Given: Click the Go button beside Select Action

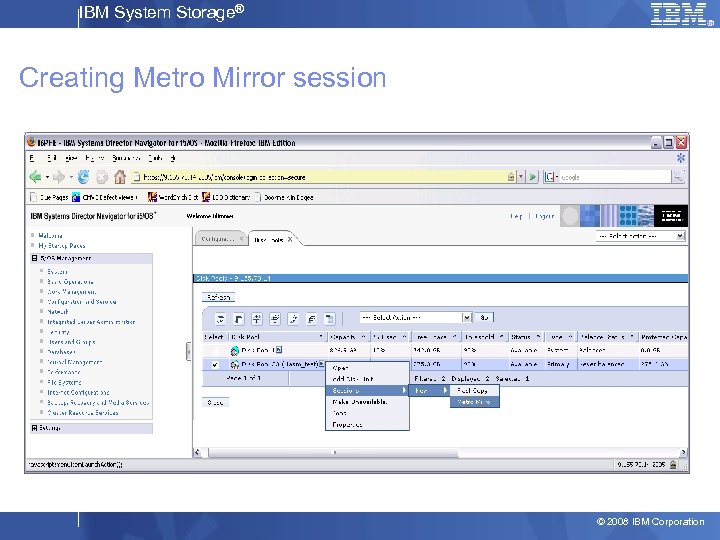Looking at the screenshot, I should 484,318.
